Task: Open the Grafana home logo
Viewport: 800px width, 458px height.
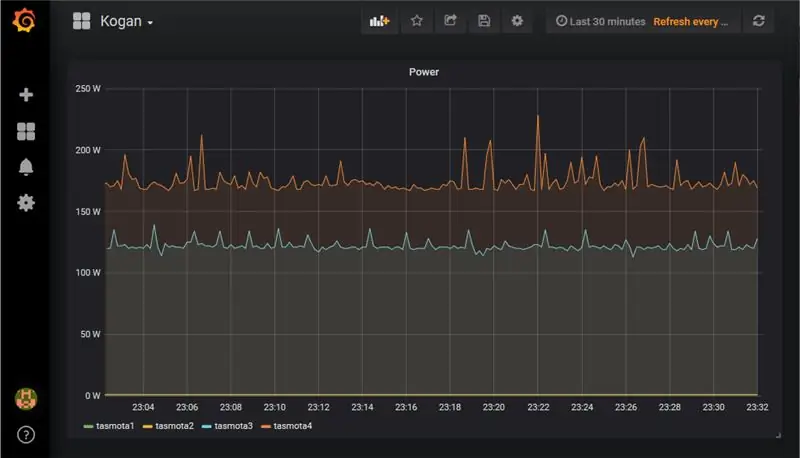Action: (24, 20)
